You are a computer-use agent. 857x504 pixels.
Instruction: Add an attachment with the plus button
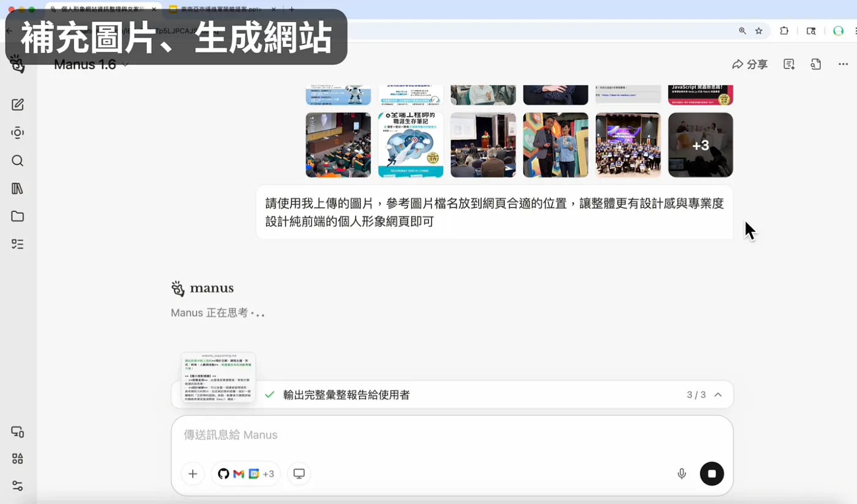point(193,474)
